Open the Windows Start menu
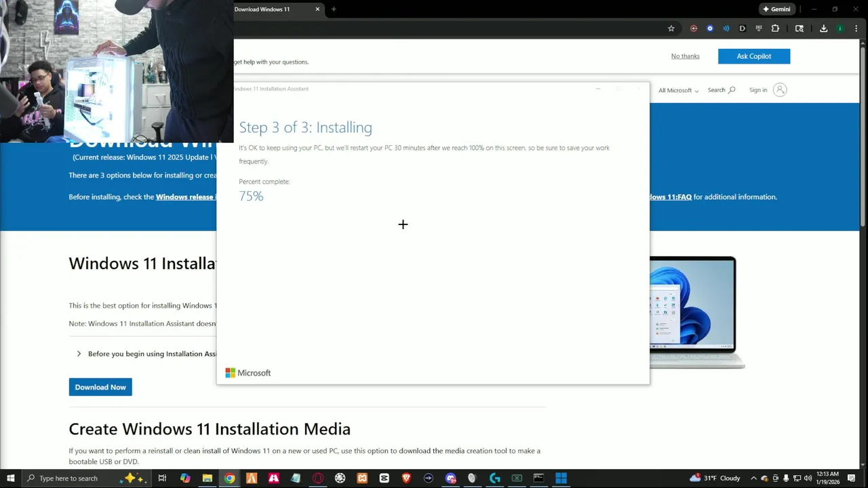Viewport: 868px width, 488px height. (x=11, y=479)
